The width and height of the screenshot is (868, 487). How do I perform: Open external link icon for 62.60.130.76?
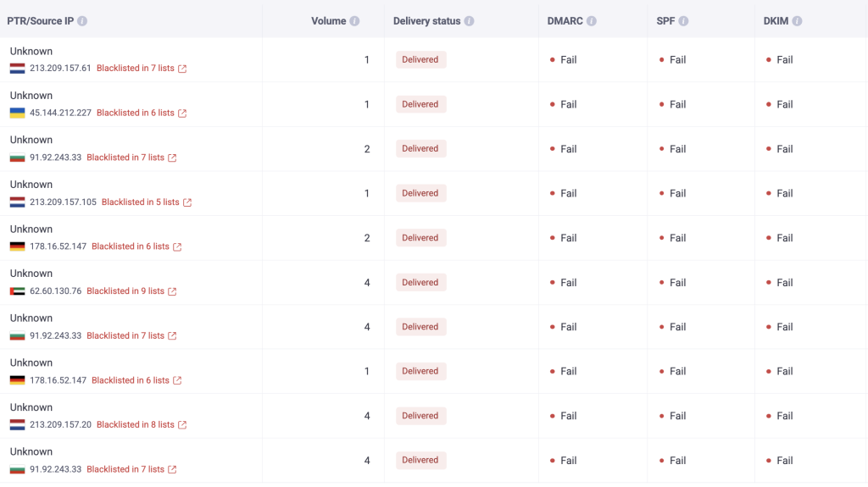point(172,291)
